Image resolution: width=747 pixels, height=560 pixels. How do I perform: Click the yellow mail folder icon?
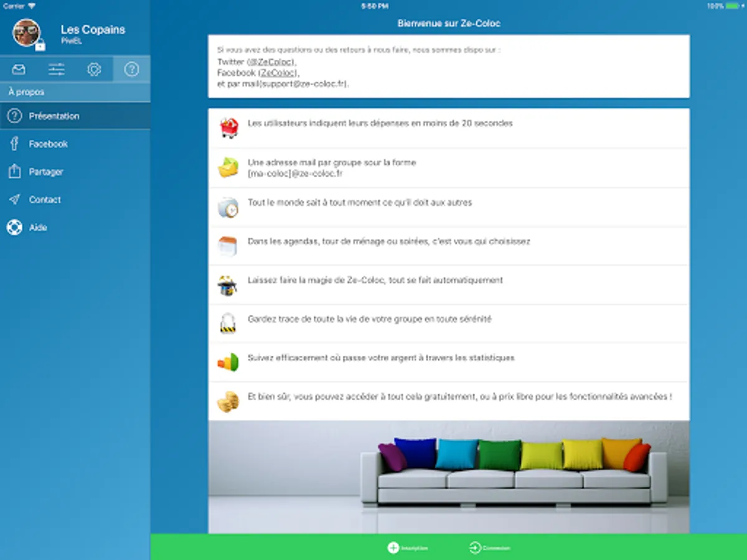(x=228, y=168)
